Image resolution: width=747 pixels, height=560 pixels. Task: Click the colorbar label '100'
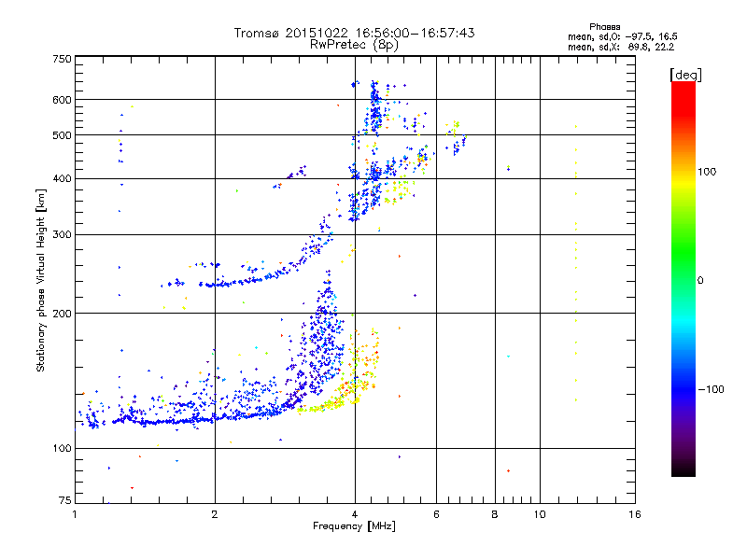tap(707, 172)
